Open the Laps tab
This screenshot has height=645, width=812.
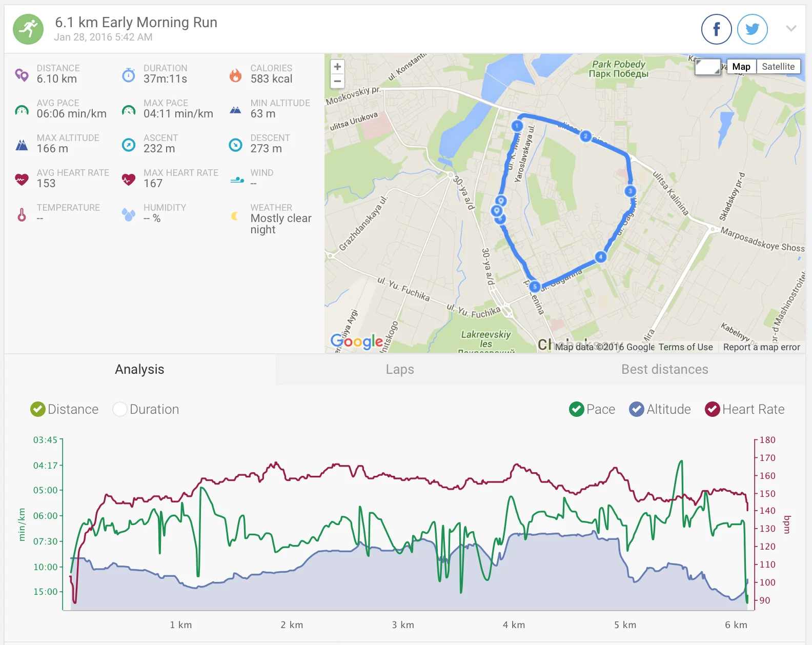tap(400, 369)
